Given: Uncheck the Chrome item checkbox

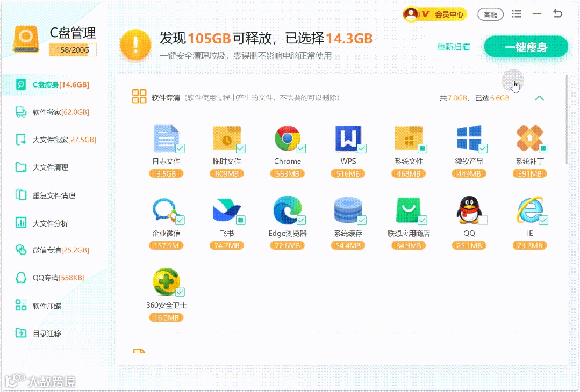Looking at the screenshot, I should click(x=302, y=148).
